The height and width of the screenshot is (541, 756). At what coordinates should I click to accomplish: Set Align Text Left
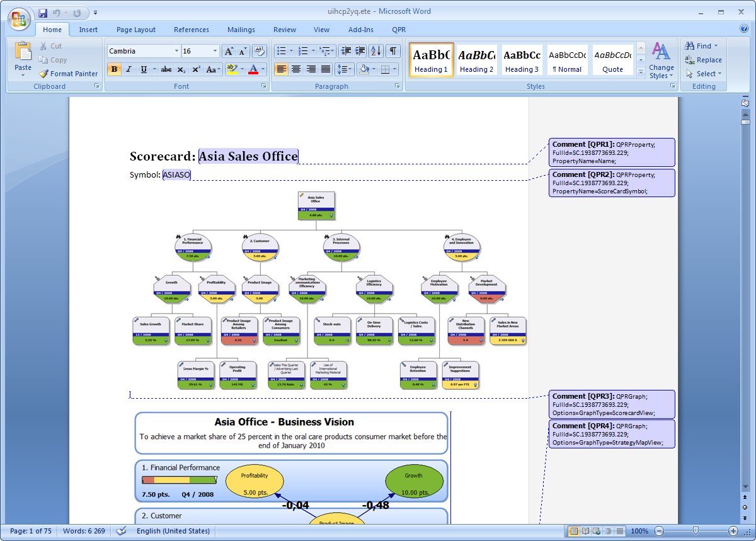[281, 69]
